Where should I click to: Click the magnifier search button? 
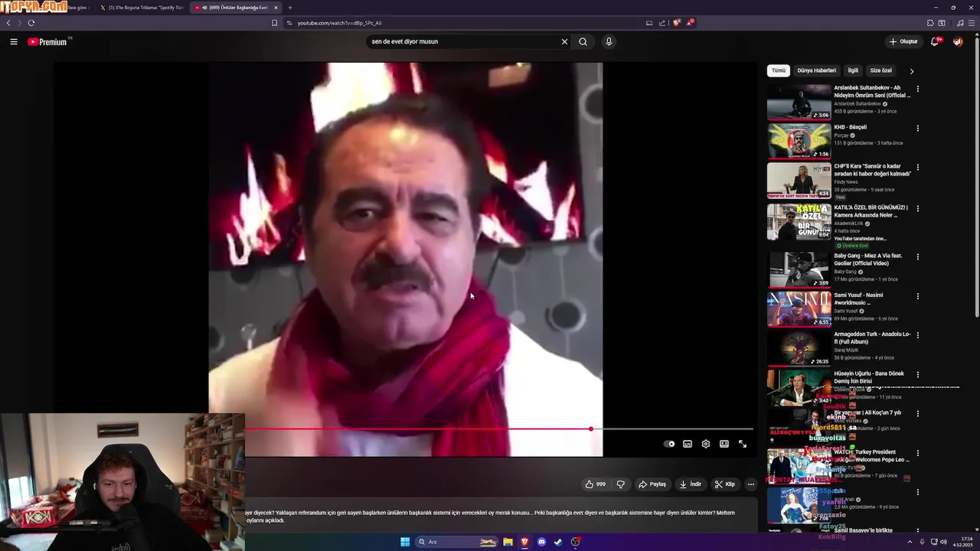coord(583,42)
